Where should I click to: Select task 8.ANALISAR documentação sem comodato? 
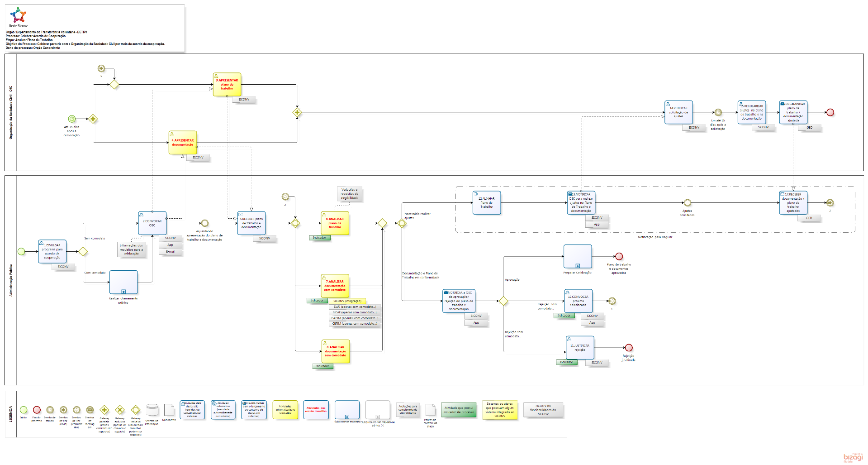[336, 351]
